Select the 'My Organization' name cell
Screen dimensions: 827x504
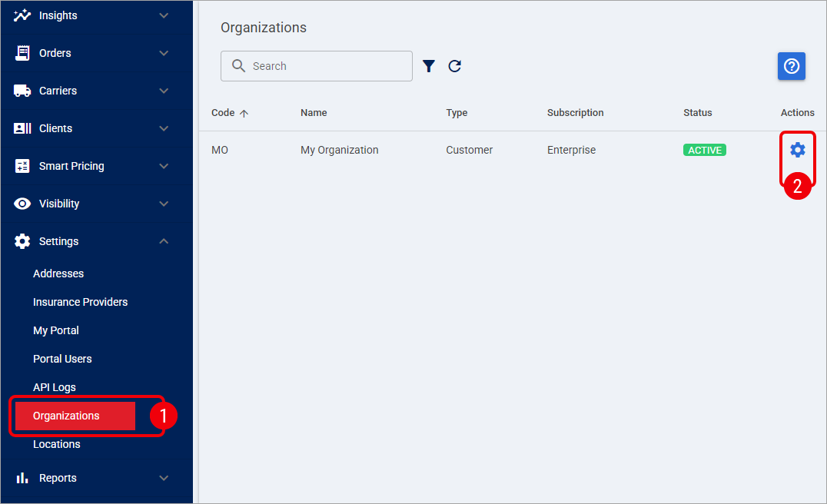(x=340, y=151)
